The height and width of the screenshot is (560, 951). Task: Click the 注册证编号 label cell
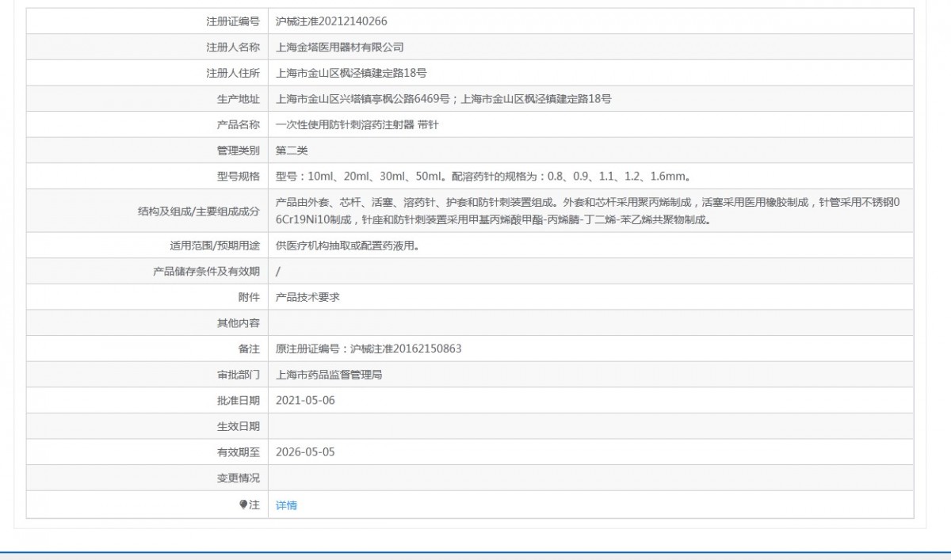[147, 21]
